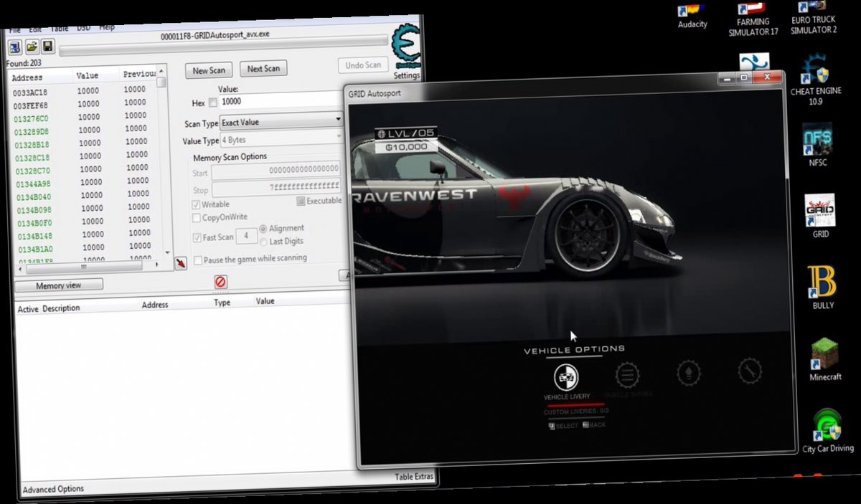
Task: Click the Description column header
Action: (62, 308)
